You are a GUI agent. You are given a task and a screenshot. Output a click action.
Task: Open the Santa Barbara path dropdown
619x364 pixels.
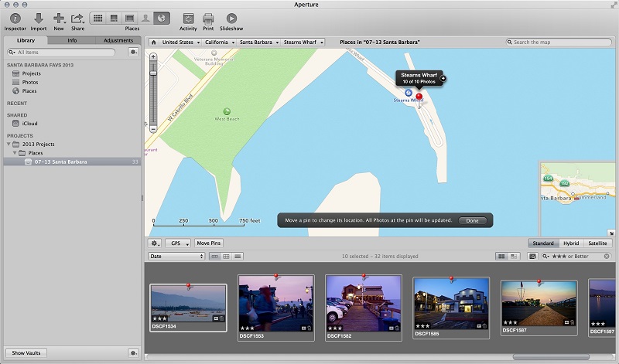point(258,43)
